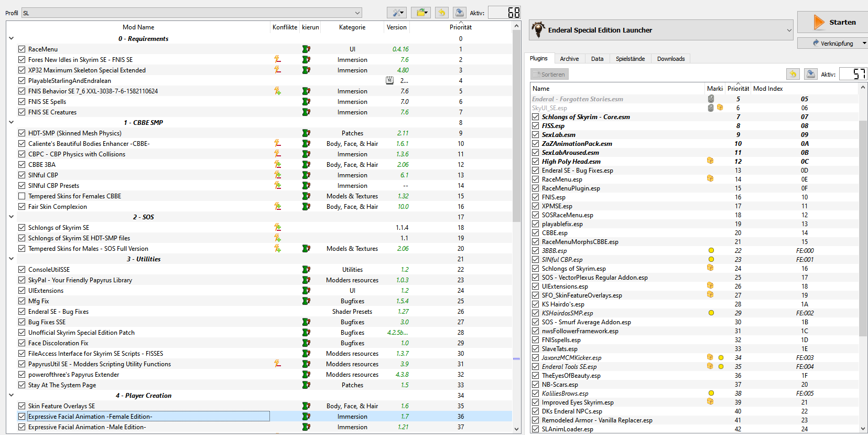The width and height of the screenshot is (868, 435).
Task: Select the Stay At The System Page mod
Action: pos(259,385)
